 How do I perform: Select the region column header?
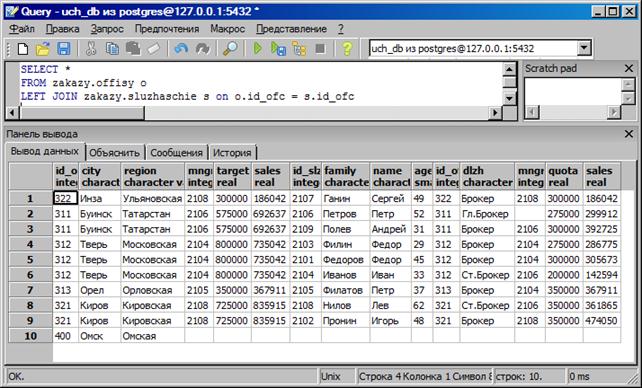152,176
